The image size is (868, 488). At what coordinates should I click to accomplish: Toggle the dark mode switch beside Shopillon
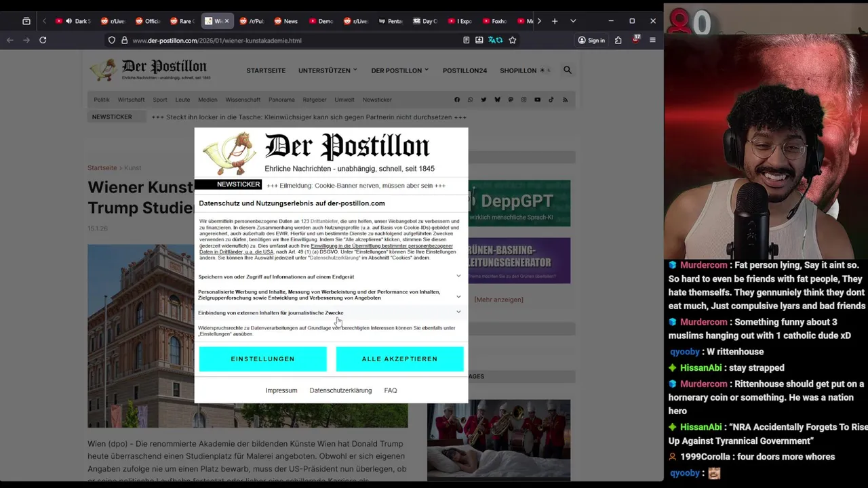coord(545,70)
